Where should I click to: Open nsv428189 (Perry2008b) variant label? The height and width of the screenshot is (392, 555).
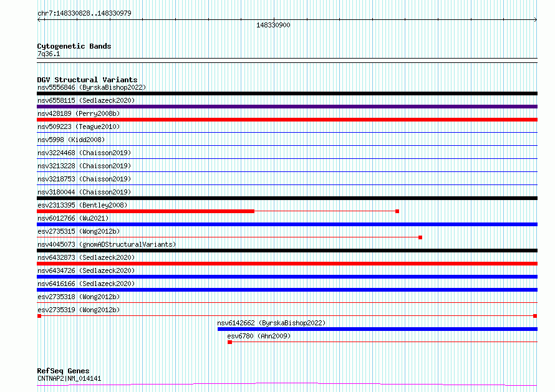pyautogui.click(x=79, y=113)
